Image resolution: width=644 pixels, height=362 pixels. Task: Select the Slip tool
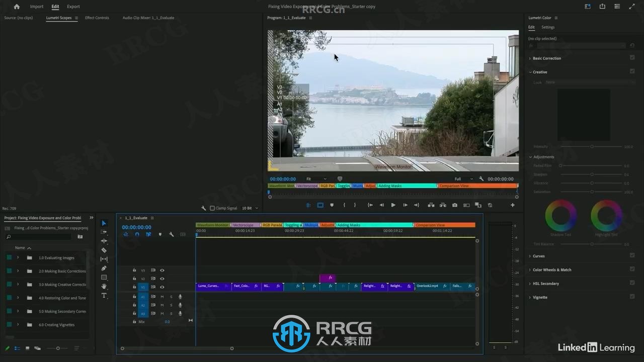(104, 259)
